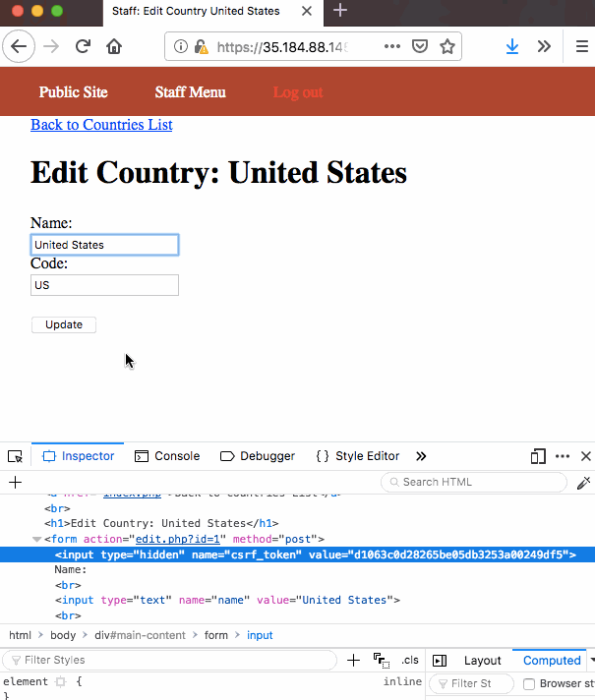The height and width of the screenshot is (700, 595).
Task: Show more devtools tabs chevron
Action: (x=421, y=456)
